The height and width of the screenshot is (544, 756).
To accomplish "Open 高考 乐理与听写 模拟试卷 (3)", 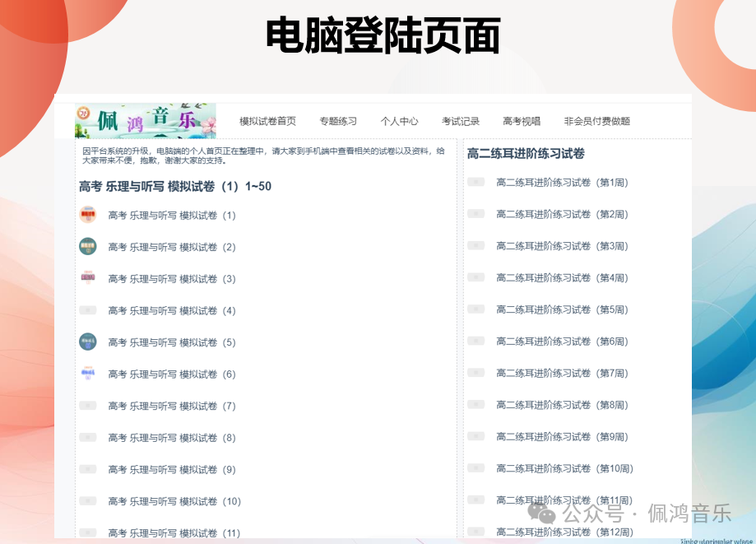I will tap(172, 279).
